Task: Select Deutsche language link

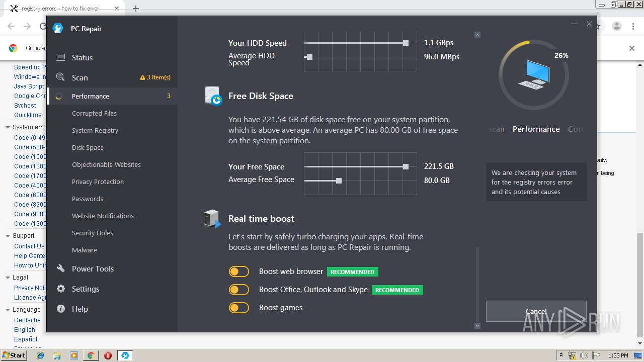Action: pyautogui.click(x=27, y=320)
